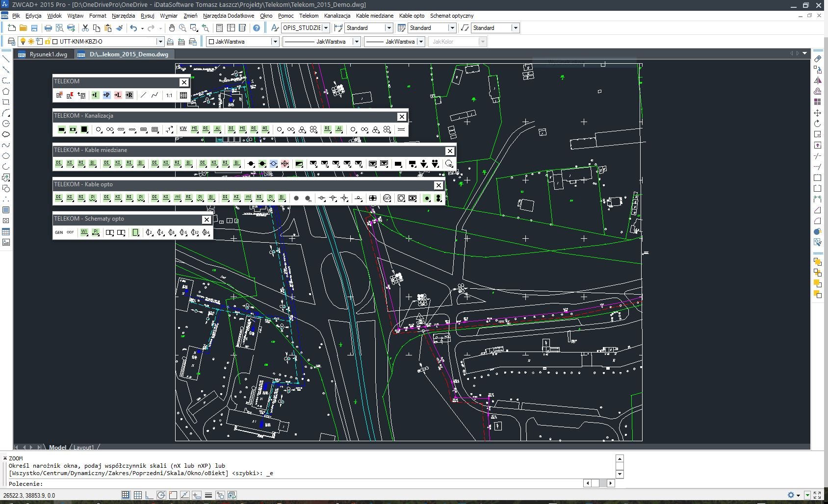Click the +R icon in TELEKOM toolbar
The image size is (828, 504).
pos(129,95)
